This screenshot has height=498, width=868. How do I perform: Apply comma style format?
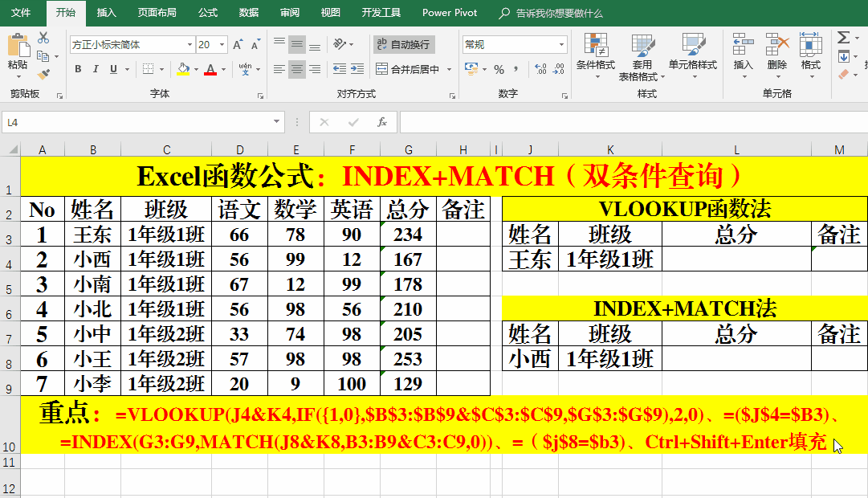click(516, 69)
